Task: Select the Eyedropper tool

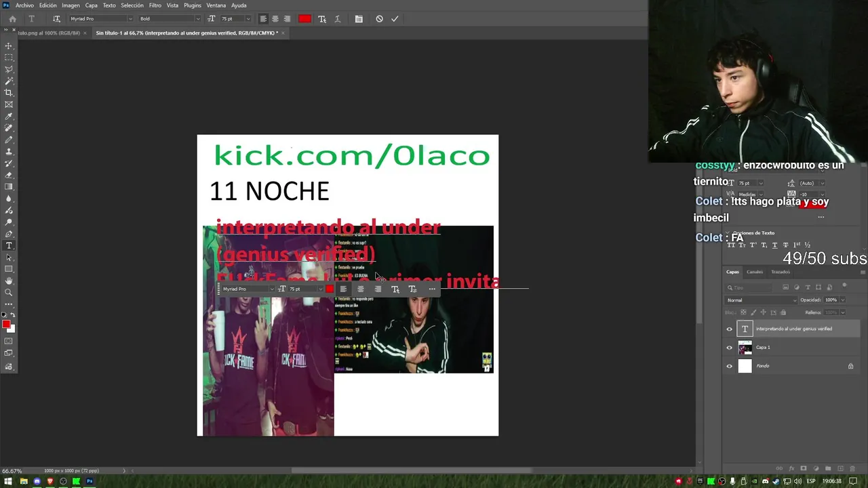Action: (9, 117)
